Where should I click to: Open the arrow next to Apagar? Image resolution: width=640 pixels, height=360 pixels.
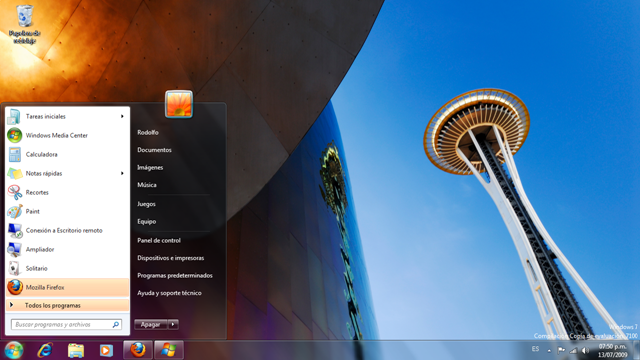pyautogui.click(x=173, y=324)
